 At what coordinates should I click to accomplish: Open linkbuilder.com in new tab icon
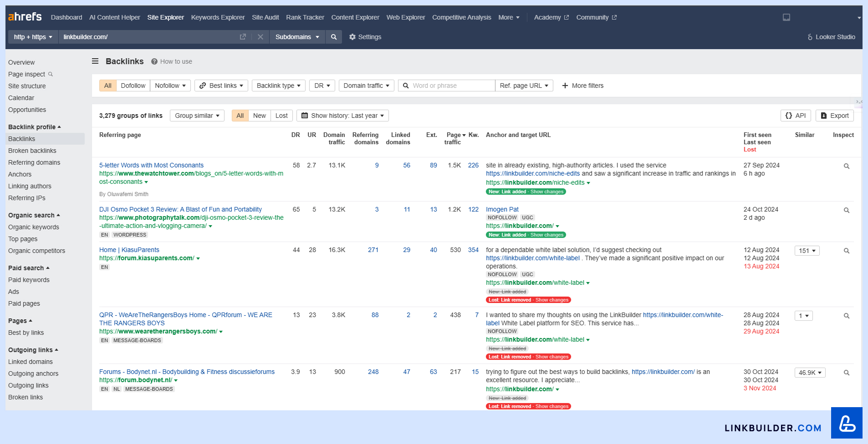click(243, 37)
